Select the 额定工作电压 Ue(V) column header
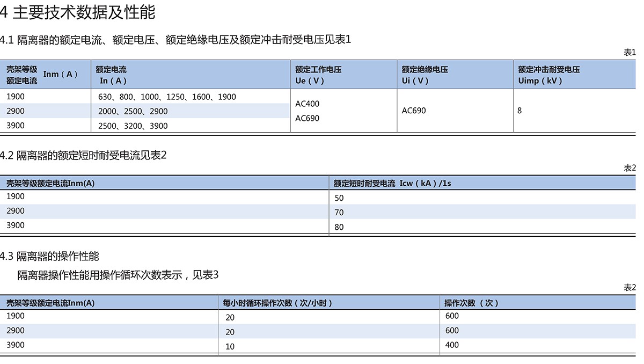Screen dimensions: 644x364 [318, 75]
